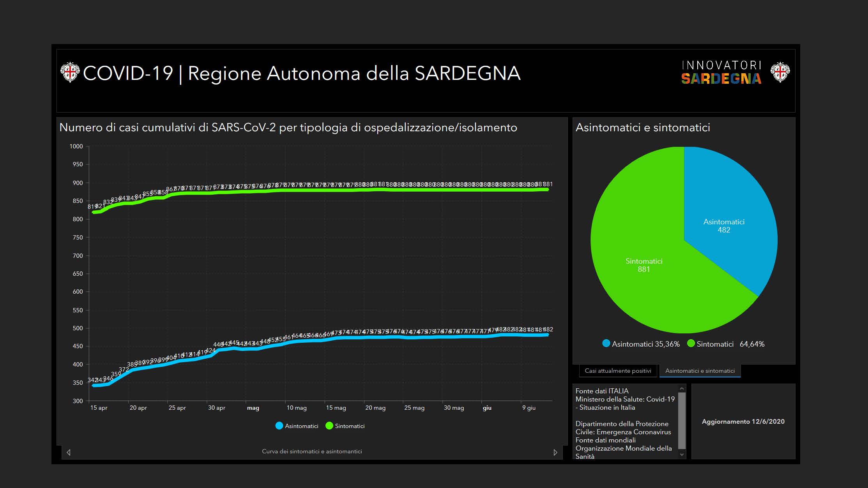The width and height of the screenshot is (868, 488).
Task: Advance to next chart with right arrow
Action: [555, 452]
